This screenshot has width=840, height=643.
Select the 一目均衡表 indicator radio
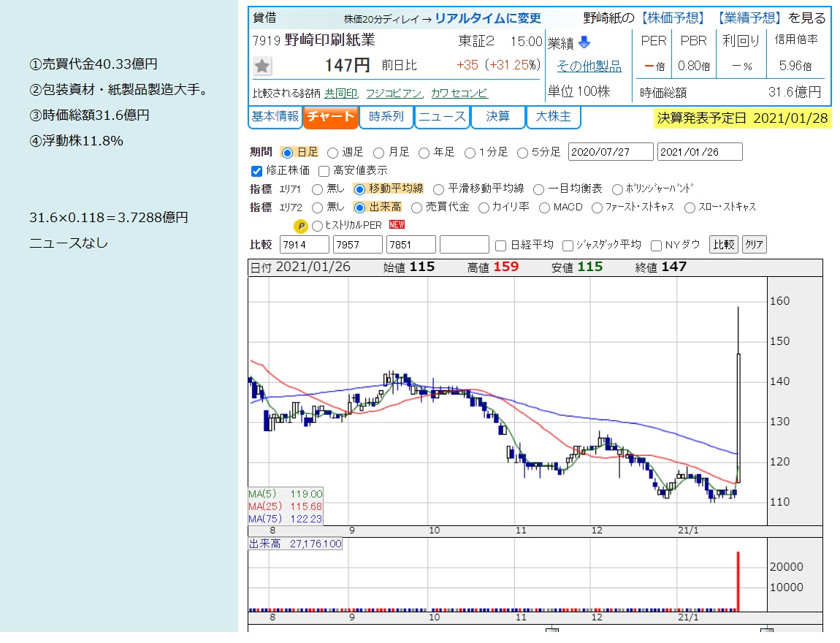coord(539,189)
